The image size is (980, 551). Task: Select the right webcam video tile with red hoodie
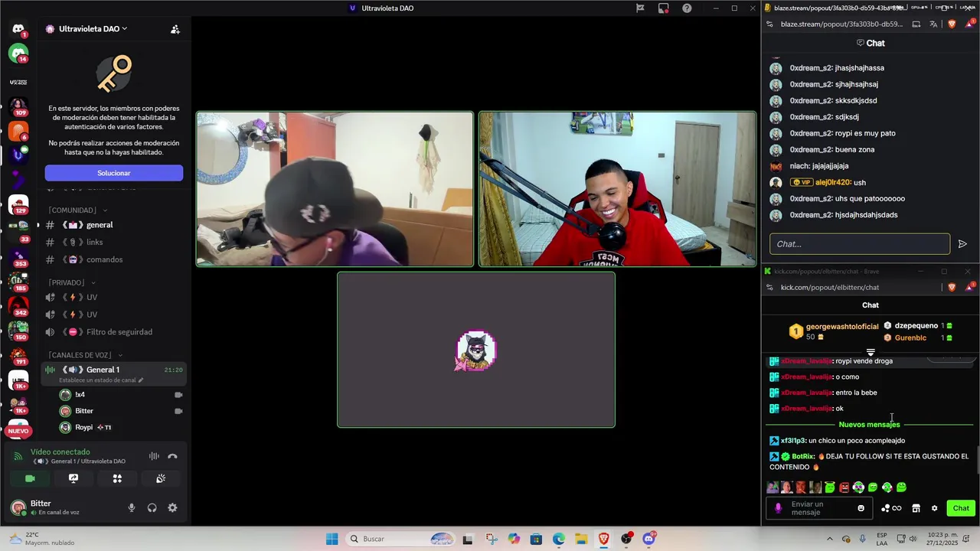click(x=617, y=189)
